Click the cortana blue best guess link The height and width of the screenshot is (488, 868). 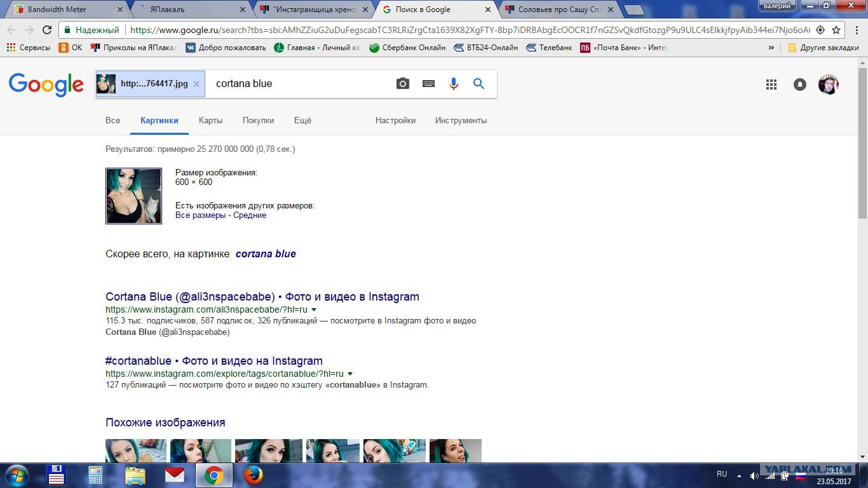click(x=266, y=254)
